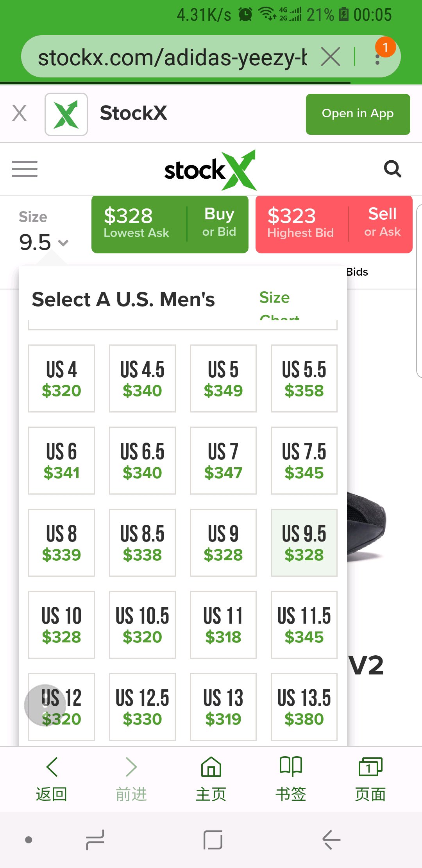Go to browser home page
422x868 pixels.
coord(211,778)
